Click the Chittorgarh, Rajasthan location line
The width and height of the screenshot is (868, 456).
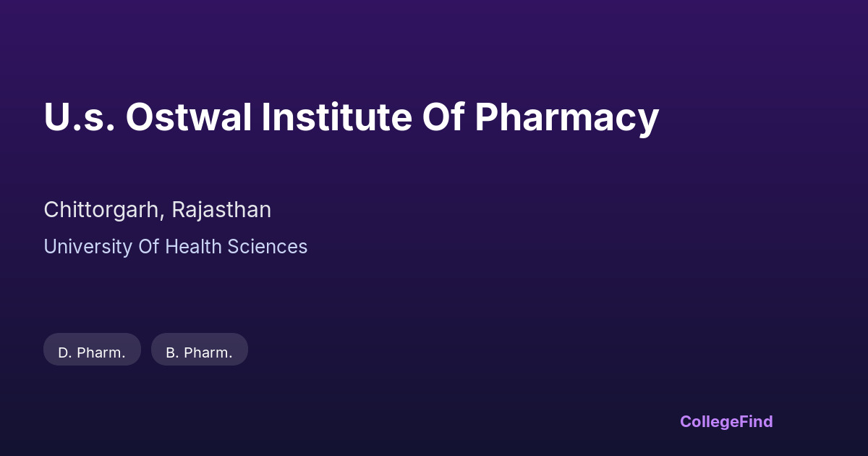(157, 210)
